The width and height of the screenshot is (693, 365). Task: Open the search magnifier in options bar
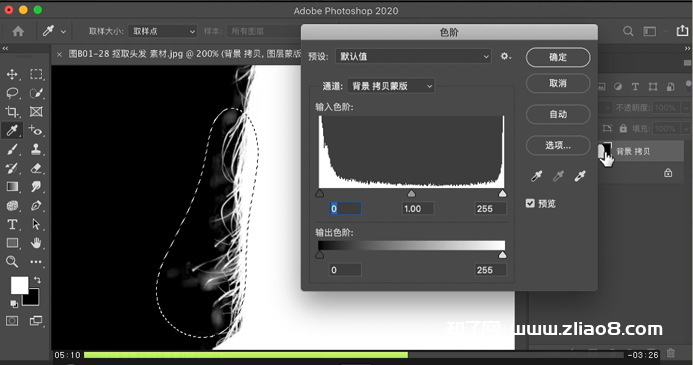click(628, 31)
